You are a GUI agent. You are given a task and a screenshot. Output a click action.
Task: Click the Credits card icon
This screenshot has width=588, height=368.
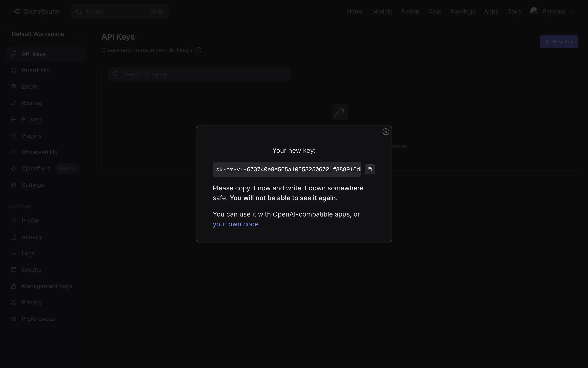click(x=14, y=270)
